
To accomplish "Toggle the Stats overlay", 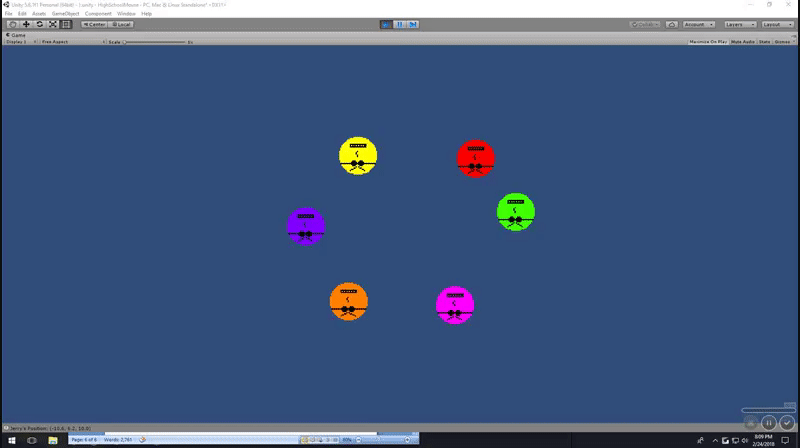I will tap(764, 42).
